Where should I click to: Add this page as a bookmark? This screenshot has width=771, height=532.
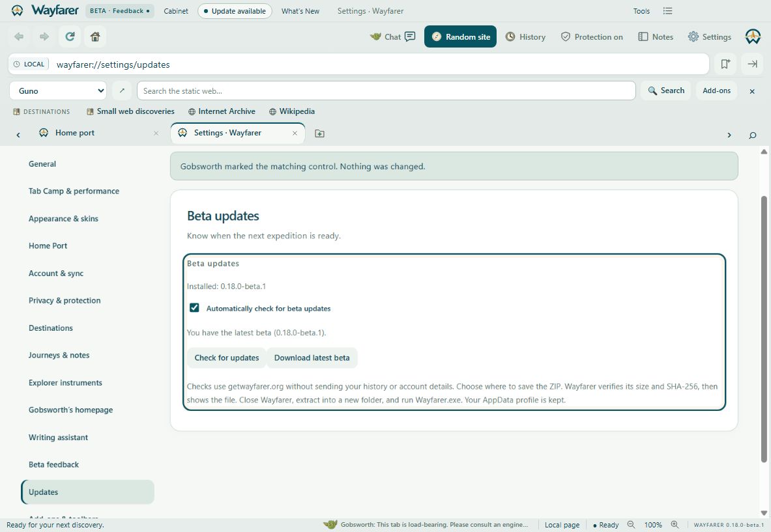725,64
